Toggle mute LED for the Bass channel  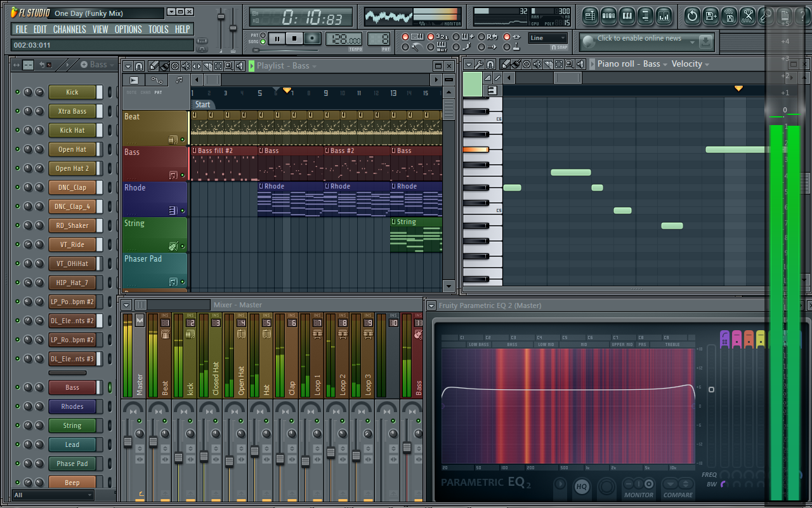tap(18, 387)
